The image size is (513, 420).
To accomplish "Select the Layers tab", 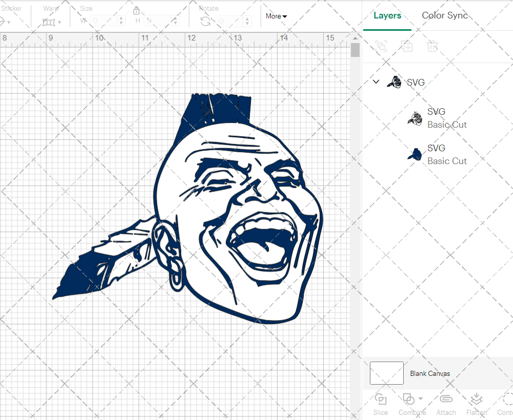I will tap(387, 15).
